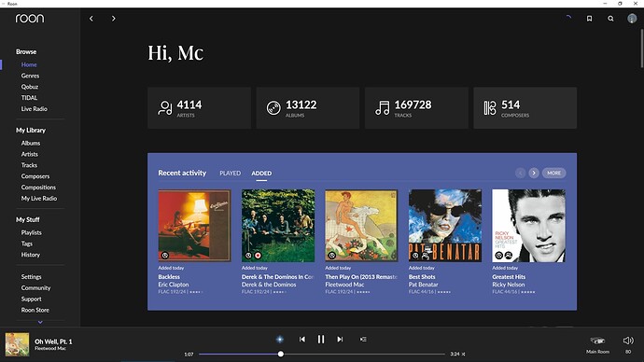
Task: Open Roon Store in the sidebar
Action: click(35, 311)
